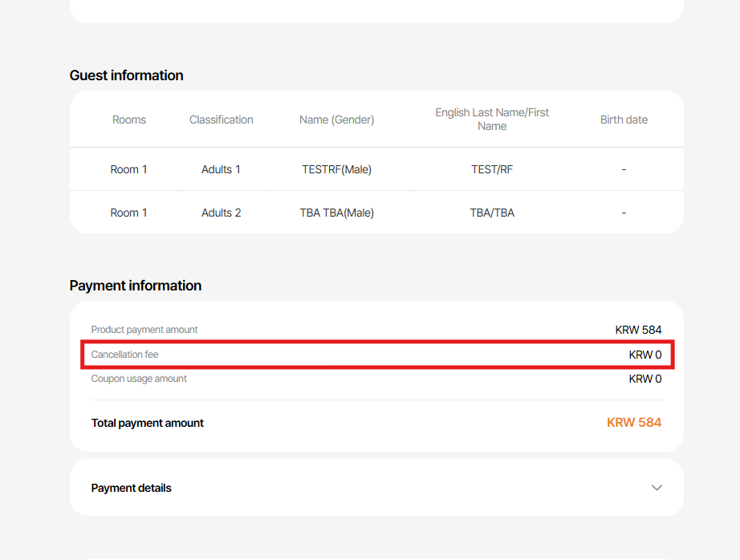Click the Classification column header

click(x=221, y=120)
